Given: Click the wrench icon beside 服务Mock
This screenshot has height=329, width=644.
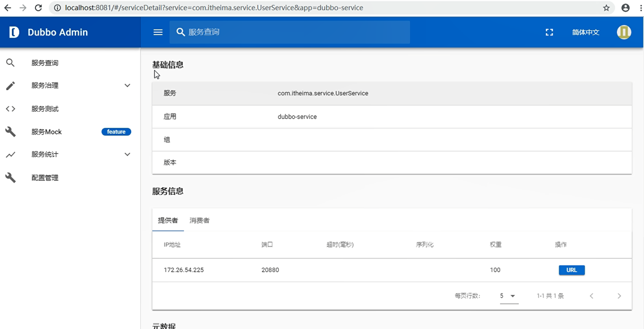Looking at the screenshot, I should tap(11, 132).
